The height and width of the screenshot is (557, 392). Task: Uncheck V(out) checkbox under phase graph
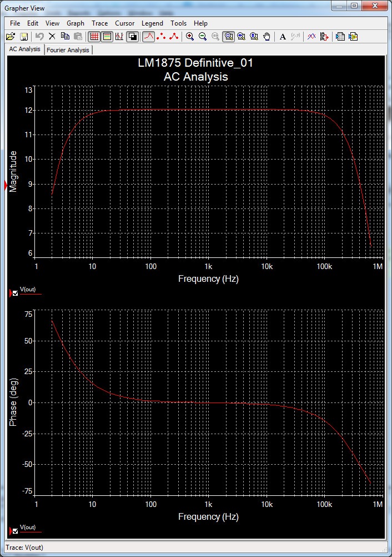click(15, 531)
